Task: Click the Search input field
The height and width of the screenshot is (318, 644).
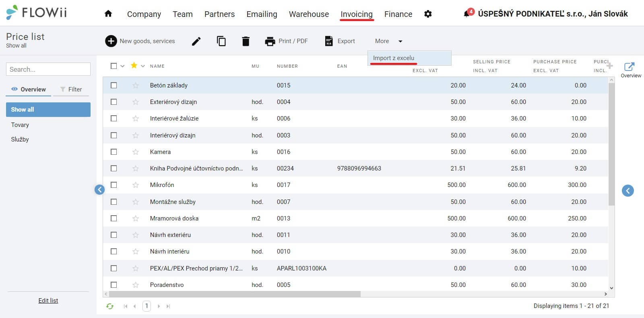Action: [x=48, y=69]
